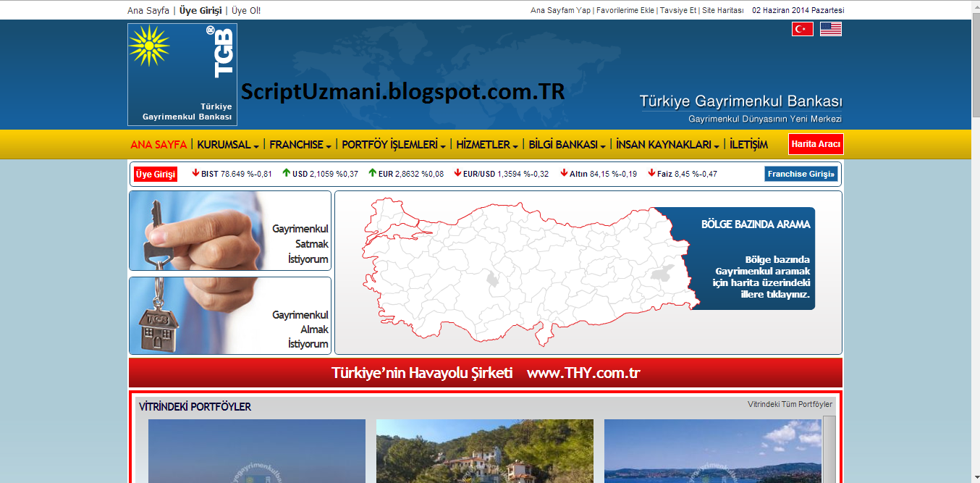The height and width of the screenshot is (483, 980).
Task: Click the USD green up arrow
Action: coord(287,173)
